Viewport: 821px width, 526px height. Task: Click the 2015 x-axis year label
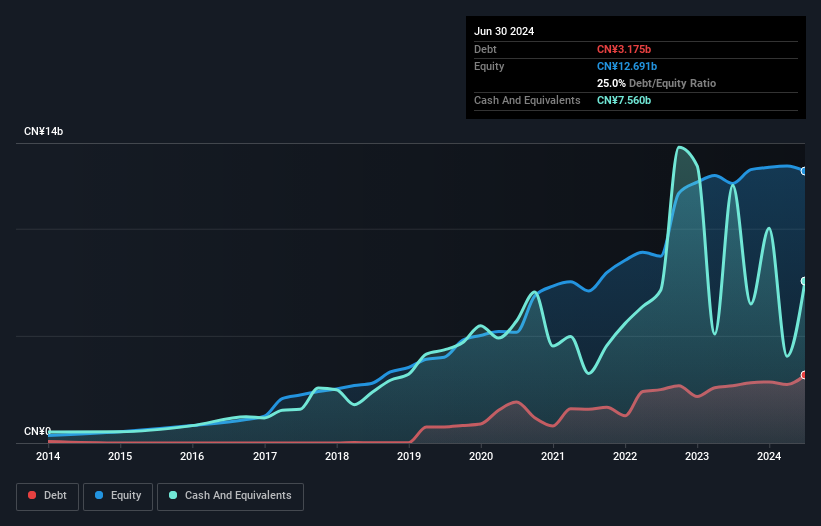(x=120, y=456)
